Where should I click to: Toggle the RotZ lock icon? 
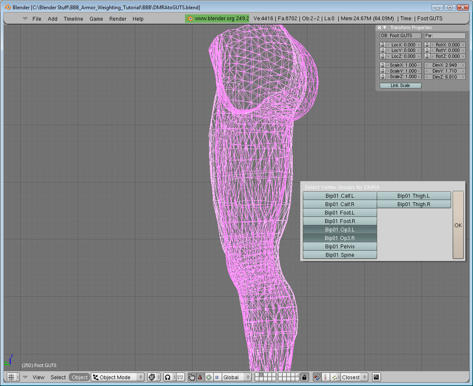tap(427, 56)
